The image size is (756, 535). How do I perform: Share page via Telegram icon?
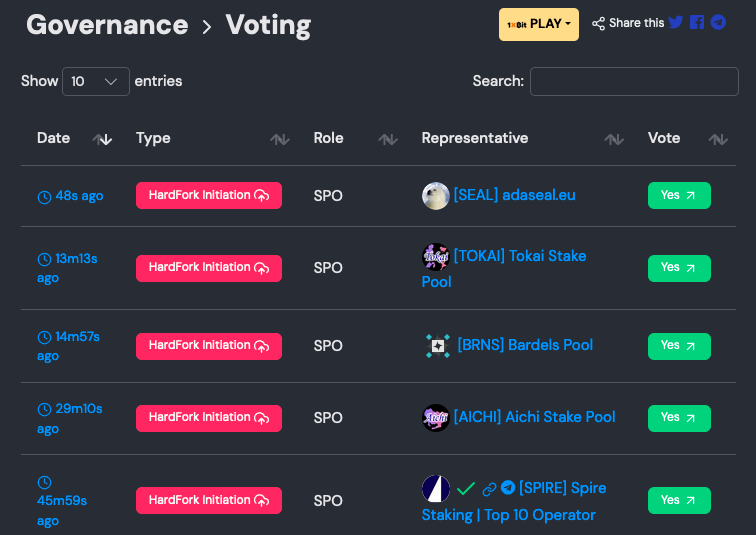tap(718, 22)
